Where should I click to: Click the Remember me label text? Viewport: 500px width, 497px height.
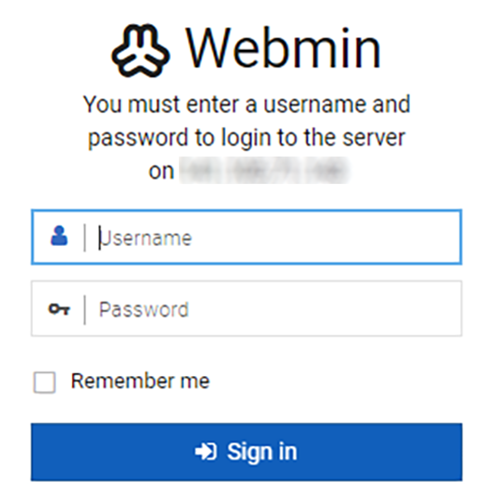click(140, 381)
